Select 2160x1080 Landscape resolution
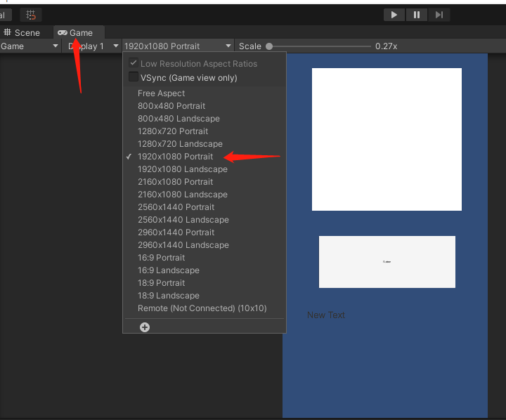The width and height of the screenshot is (506, 420). tap(205, 194)
